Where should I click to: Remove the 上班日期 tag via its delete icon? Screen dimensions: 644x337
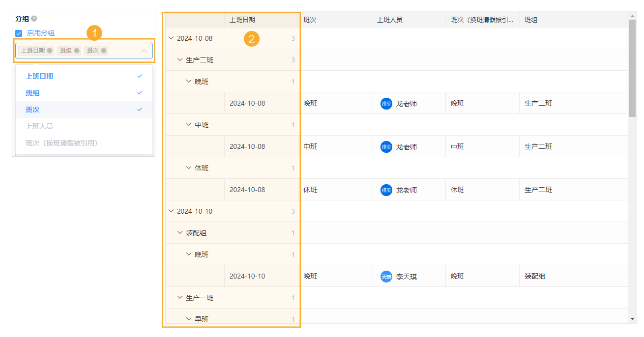(x=50, y=50)
